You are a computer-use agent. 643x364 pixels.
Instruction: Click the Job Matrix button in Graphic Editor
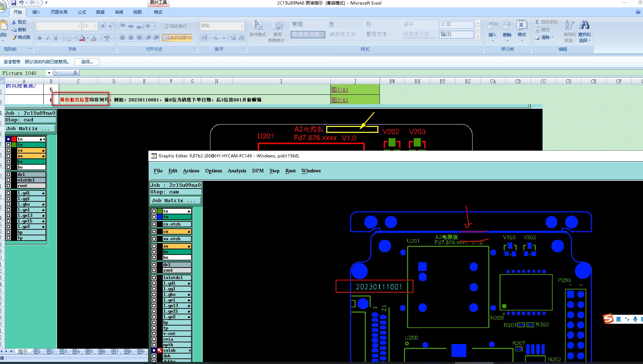coord(176,201)
